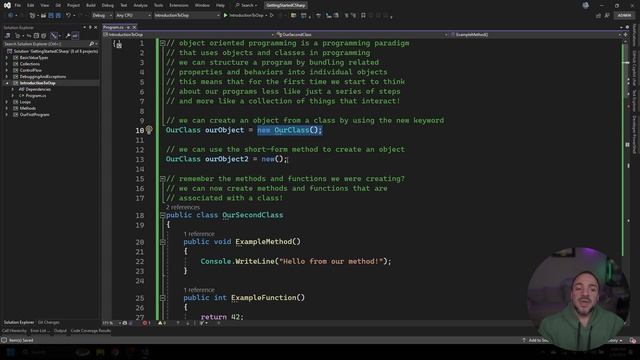This screenshot has width=640, height=360.
Task: Open the IntroductionToOop project navigation dropdown
Action: point(188,35)
